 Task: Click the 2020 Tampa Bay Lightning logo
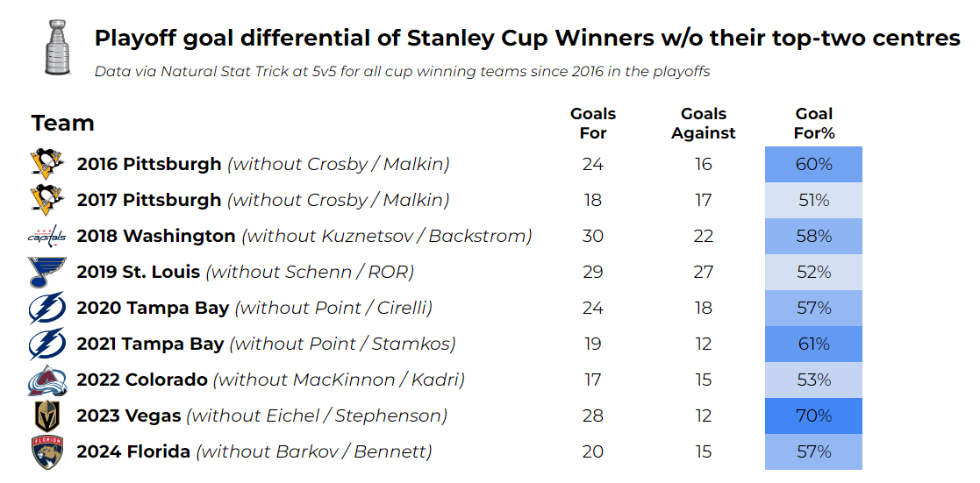coord(47,309)
